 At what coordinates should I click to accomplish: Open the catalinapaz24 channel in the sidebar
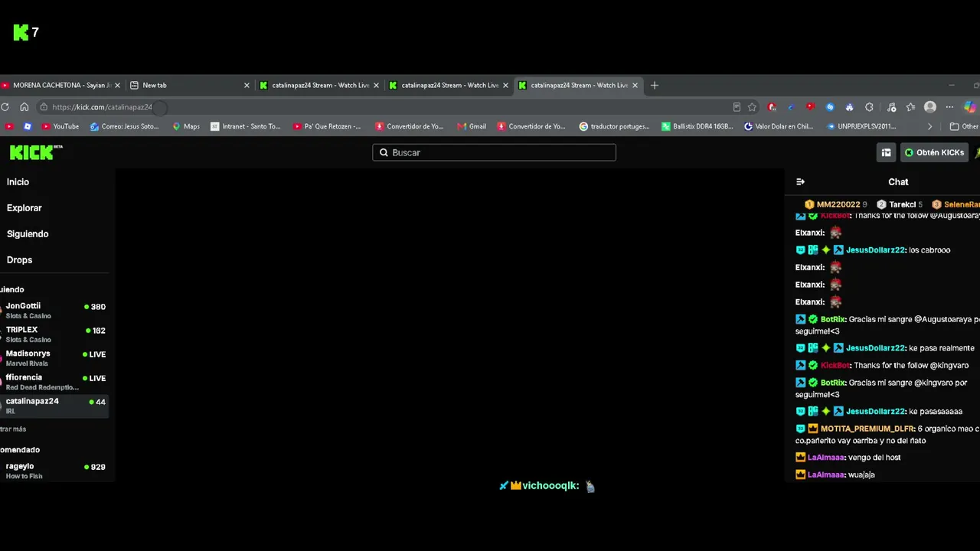point(54,406)
